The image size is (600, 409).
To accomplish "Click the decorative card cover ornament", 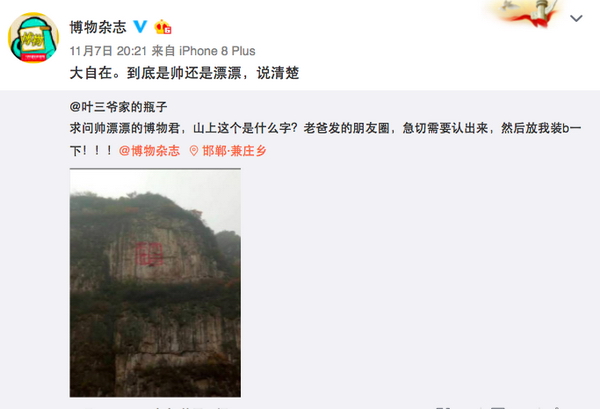I will click(524, 13).
